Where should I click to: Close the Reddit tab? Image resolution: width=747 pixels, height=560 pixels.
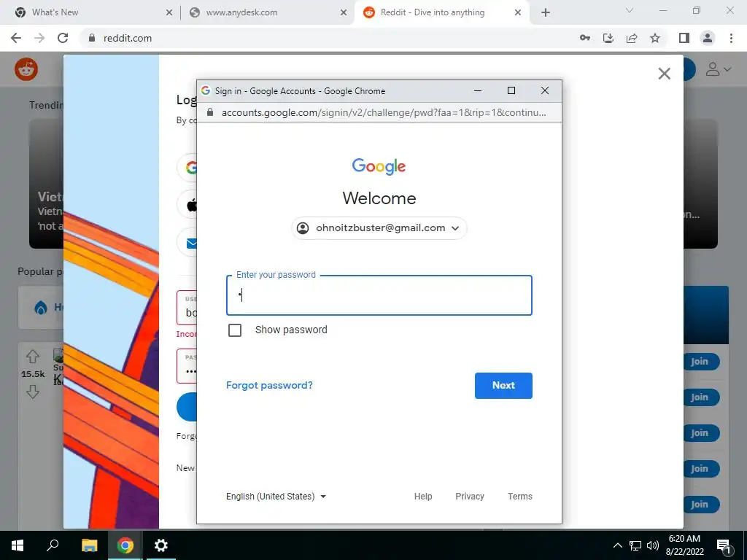518,12
